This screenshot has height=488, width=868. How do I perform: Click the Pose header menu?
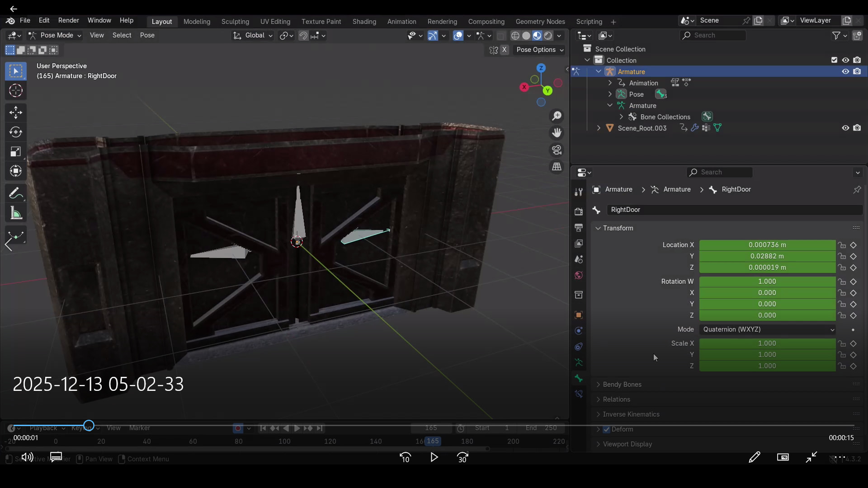pos(147,35)
